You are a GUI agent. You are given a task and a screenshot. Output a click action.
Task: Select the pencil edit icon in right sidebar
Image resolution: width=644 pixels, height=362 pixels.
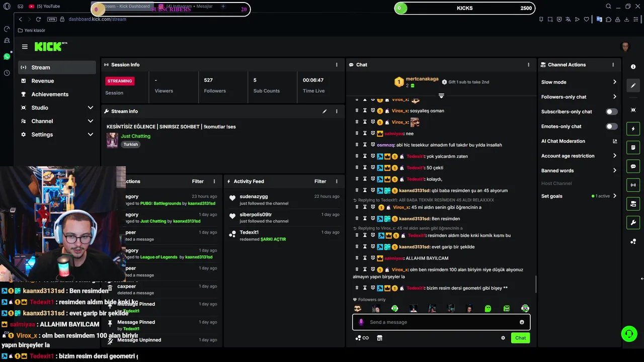[x=633, y=85]
